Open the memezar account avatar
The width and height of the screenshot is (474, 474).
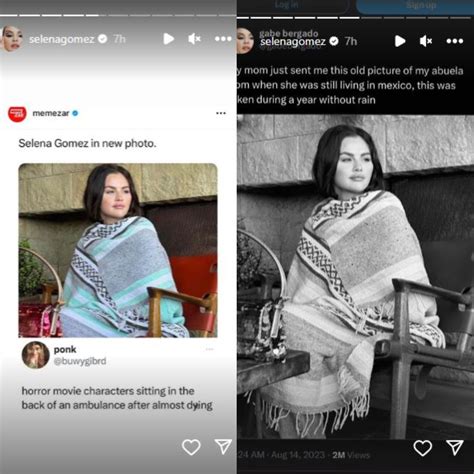(x=17, y=114)
